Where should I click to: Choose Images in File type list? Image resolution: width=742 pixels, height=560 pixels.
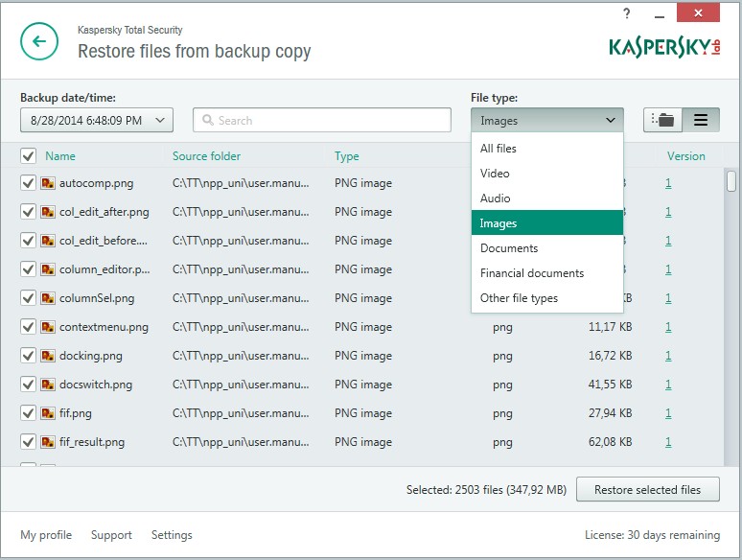coord(547,222)
